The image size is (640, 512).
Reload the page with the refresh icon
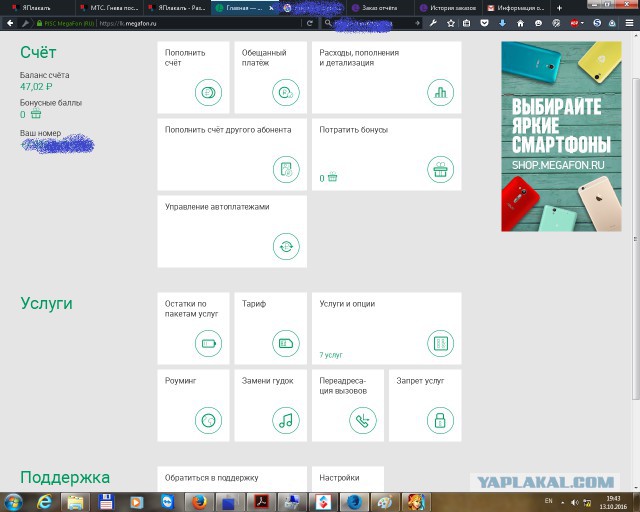click(309, 23)
